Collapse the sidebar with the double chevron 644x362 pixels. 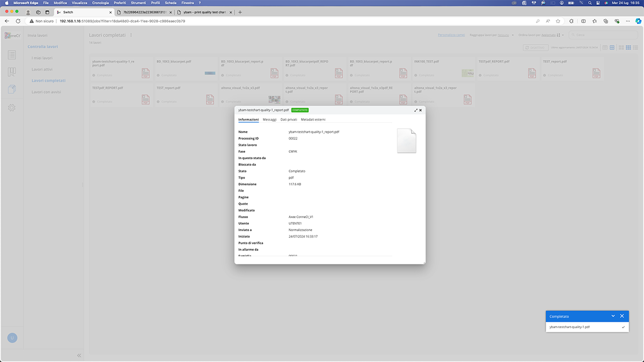(x=79, y=355)
